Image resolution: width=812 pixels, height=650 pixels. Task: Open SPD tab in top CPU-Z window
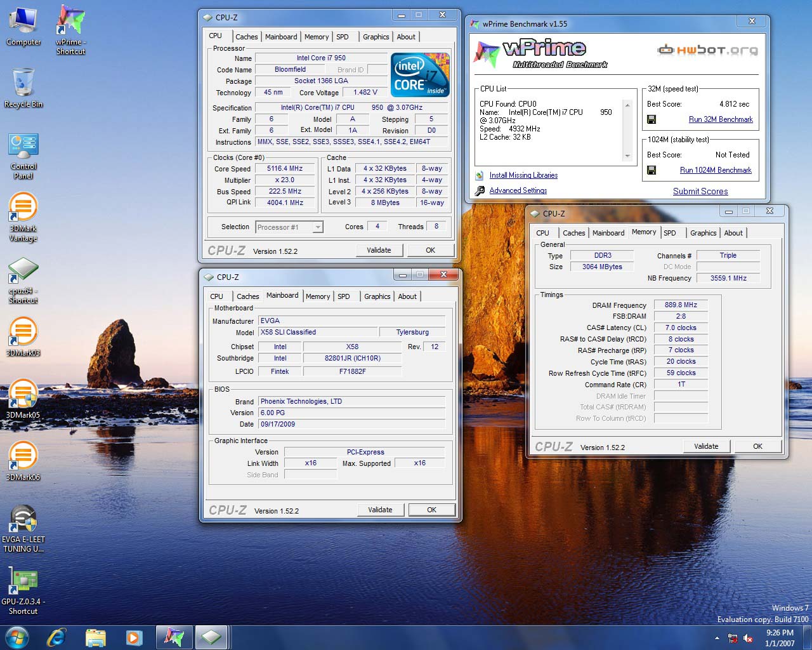(x=343, y=37)
